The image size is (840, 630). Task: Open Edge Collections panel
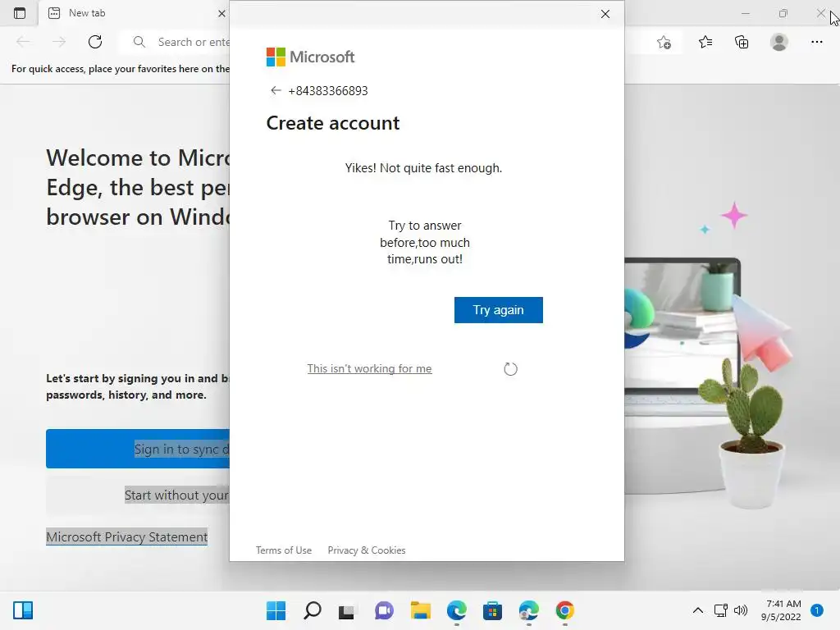742,42
